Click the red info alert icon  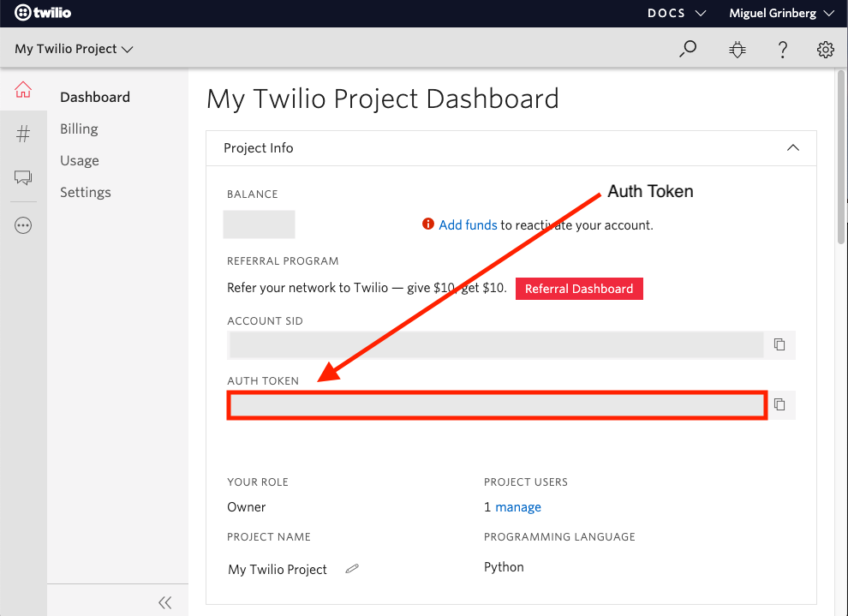427,224
